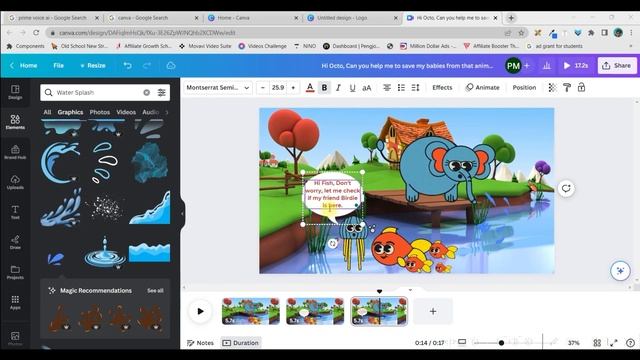Viewport: 640px width, 360px height.
Task: Open the font family dropdown
Action: tap(218, 87)
